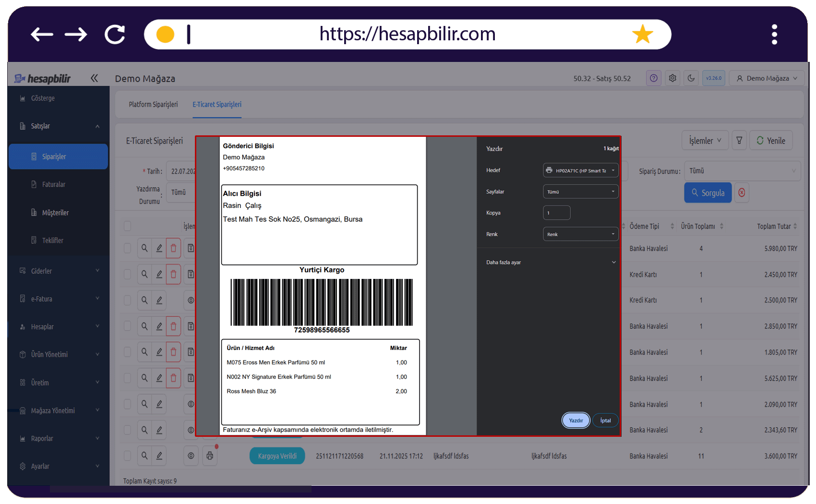Viewport: 816px width, 504px height.
Task: Sort by Toplam Tutar column header
Action: (776, 226)
